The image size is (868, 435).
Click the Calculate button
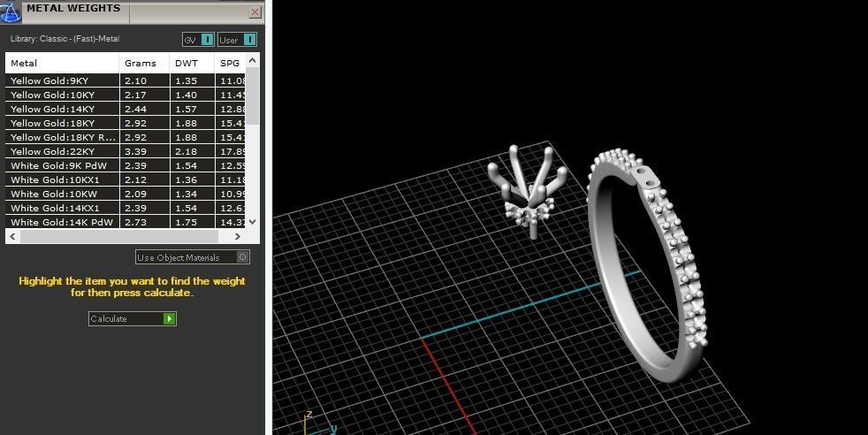[133, 319]
